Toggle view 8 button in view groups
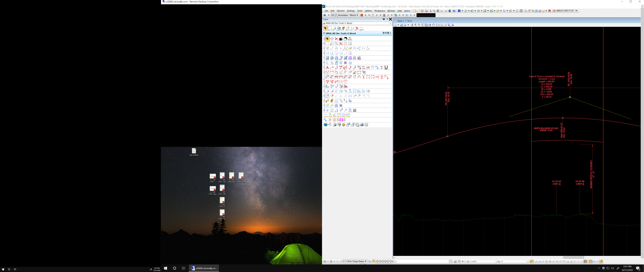This screenshot has width=644, height=272. pyautogui.click(x=392, y=261)
